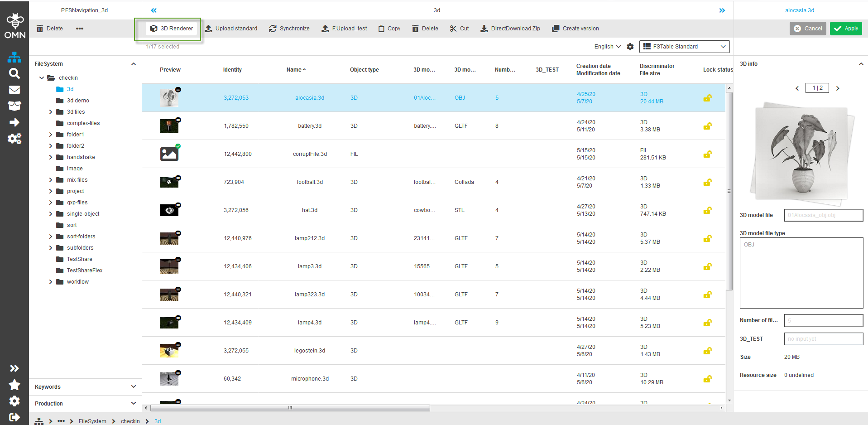
Task: Open the 3D Renderer tool
Action: 172,29
